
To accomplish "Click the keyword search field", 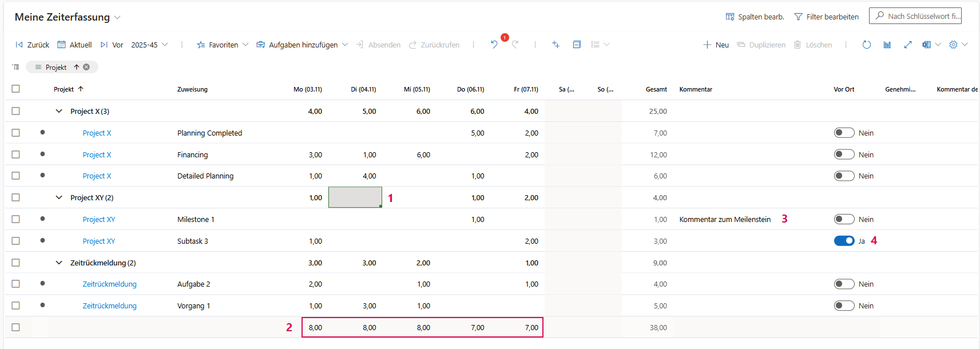I will 920,16.
